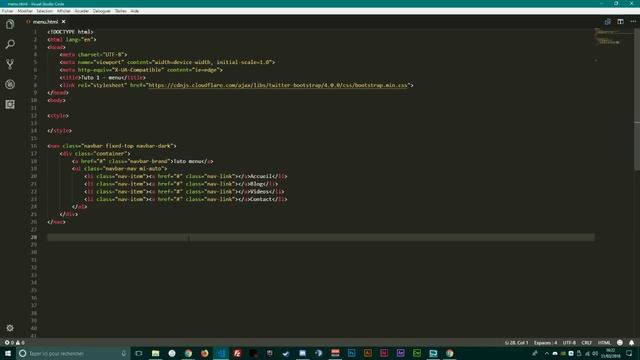Screen dimensions: 640x360
Task: Open the Tâches menu
Action: click(x=120, y=11)
